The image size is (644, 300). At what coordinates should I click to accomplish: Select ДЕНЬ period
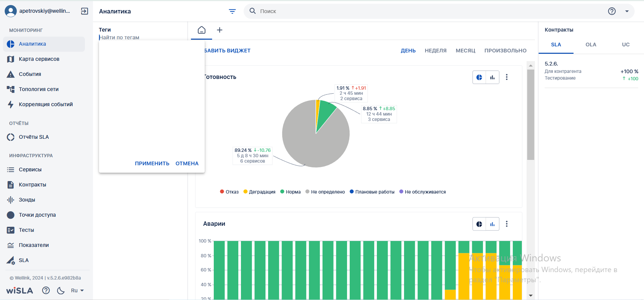point(408,51)
